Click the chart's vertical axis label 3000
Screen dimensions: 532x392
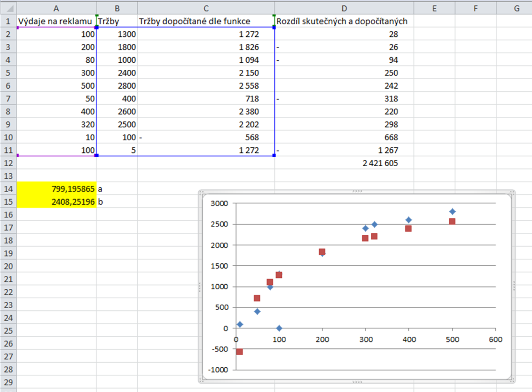(219, 203)
